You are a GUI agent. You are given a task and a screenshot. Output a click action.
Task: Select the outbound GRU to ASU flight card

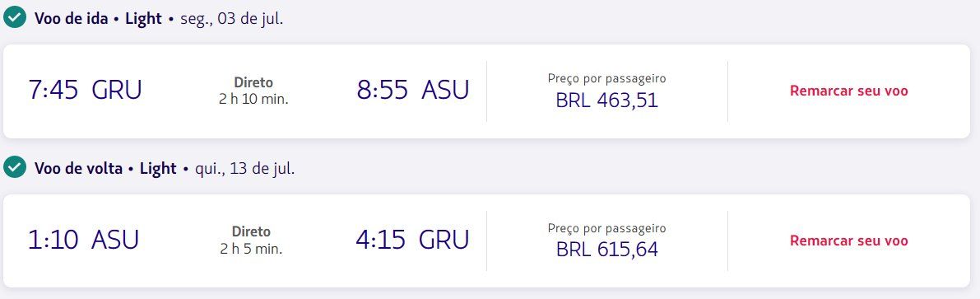coord(490,91)
